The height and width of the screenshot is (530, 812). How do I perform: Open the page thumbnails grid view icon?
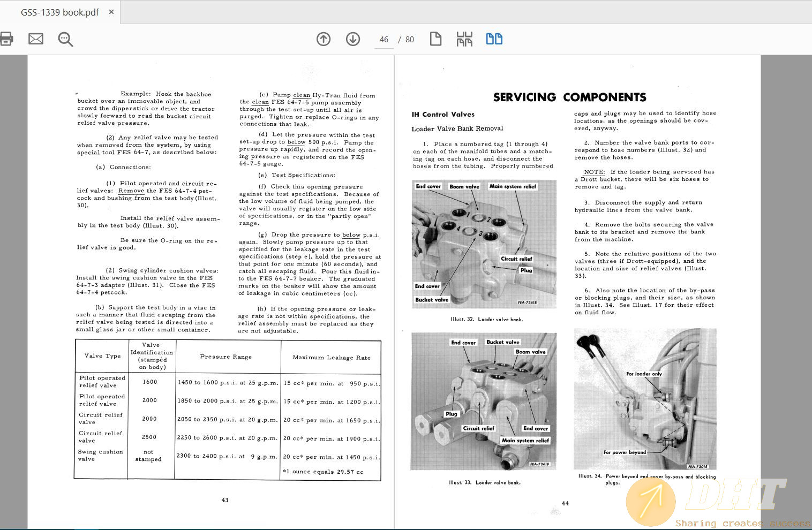(464, 39)
